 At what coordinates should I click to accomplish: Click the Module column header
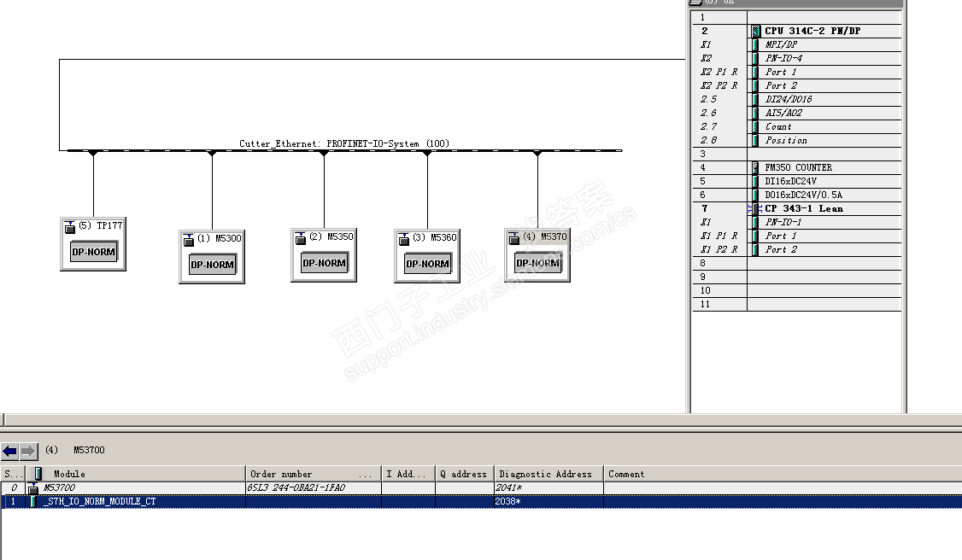click(135, 475)
